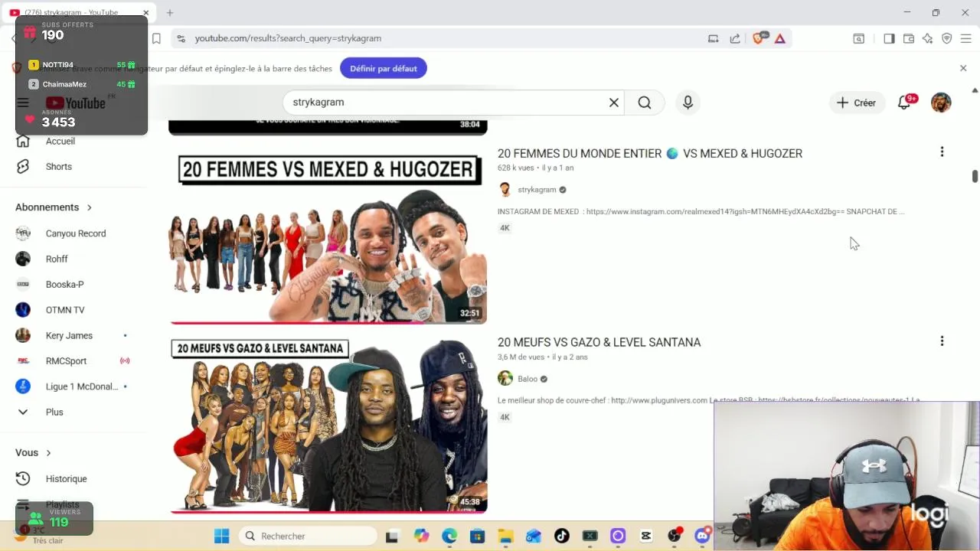Screen dimensions: 980x551
Task: Launch Microsoft Edge from taskbar
Action: [449, 536]
